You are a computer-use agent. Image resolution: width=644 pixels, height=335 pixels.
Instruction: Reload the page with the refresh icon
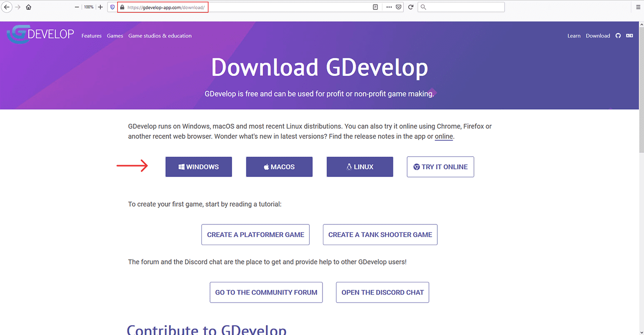pos(411,7)
